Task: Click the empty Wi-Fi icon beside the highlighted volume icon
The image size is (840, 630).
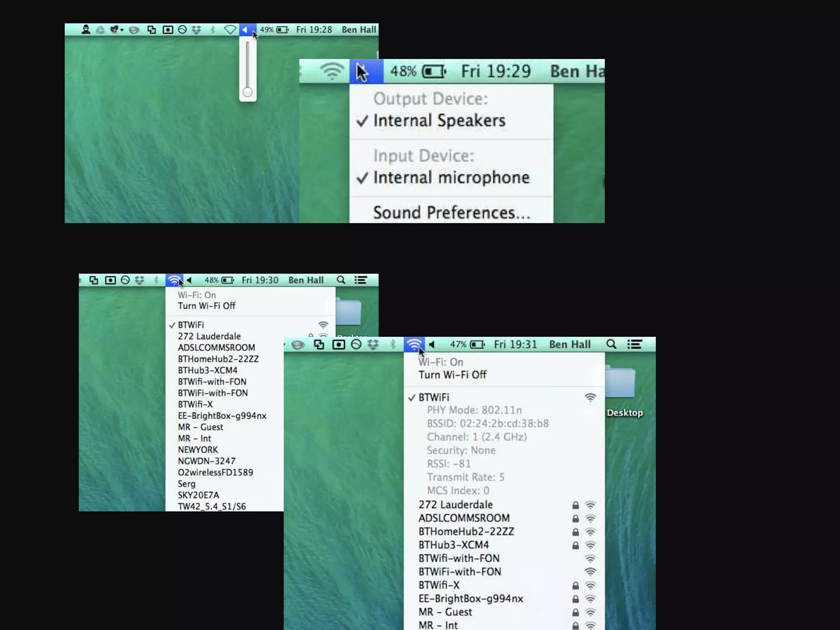Action: (x=230, y=30)
